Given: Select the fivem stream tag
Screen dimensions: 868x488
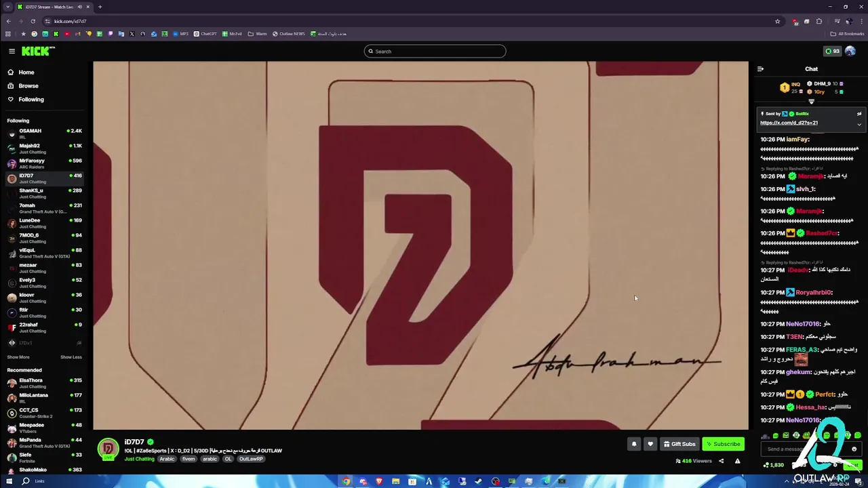Looking at the screenshot, I should [189, 459].
